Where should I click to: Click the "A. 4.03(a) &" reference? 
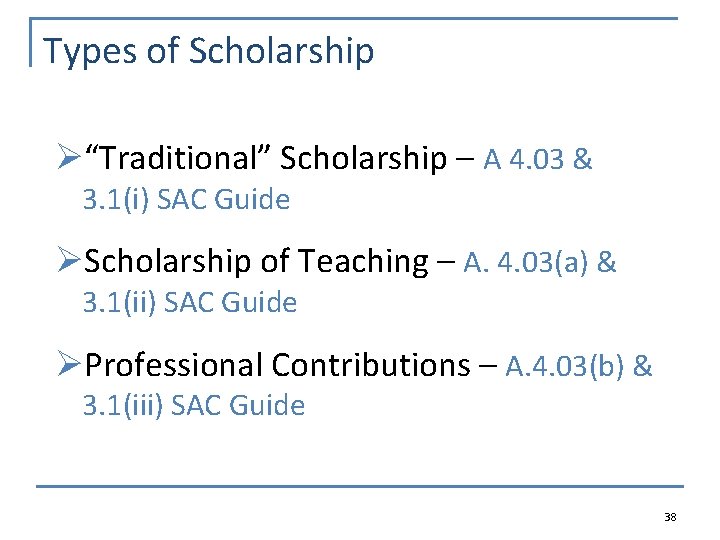click(x=540, y=263)
